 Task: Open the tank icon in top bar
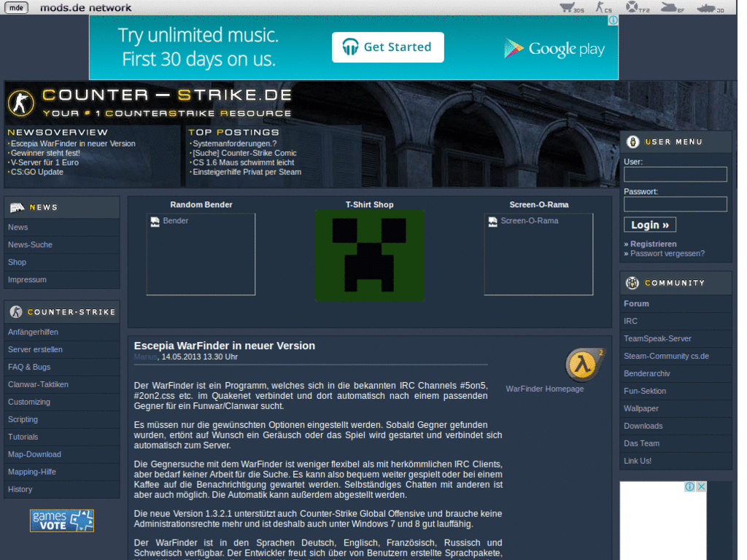point(710,7)
